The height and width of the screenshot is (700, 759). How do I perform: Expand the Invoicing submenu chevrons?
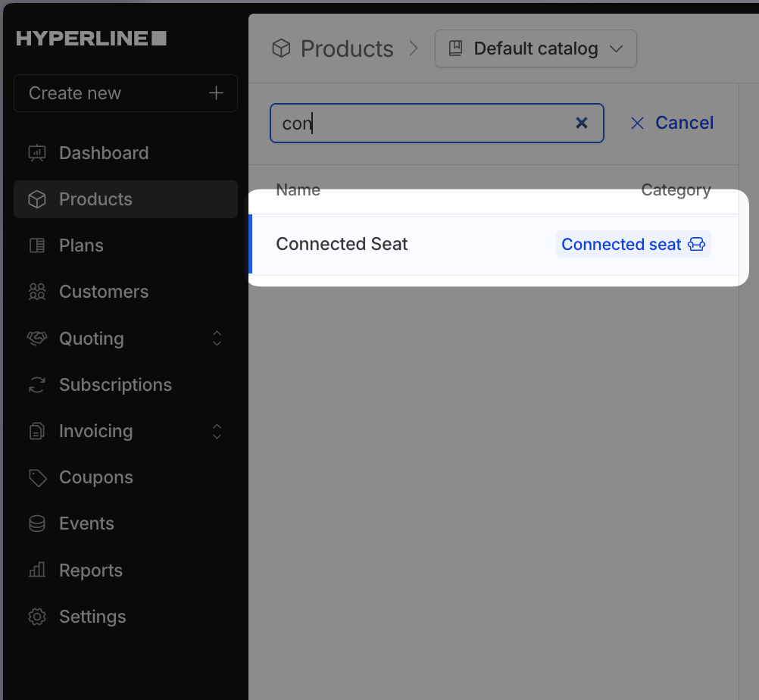click(217, 431)
